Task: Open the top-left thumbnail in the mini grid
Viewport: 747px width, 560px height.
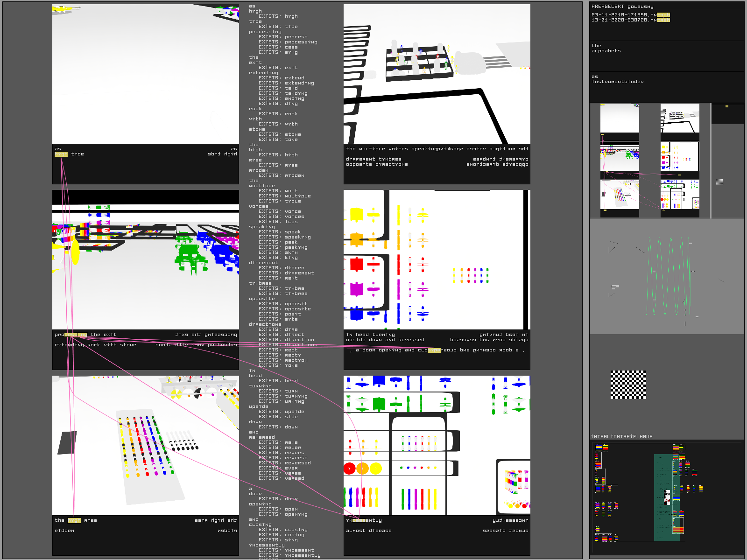Action: tap(619, 119)
